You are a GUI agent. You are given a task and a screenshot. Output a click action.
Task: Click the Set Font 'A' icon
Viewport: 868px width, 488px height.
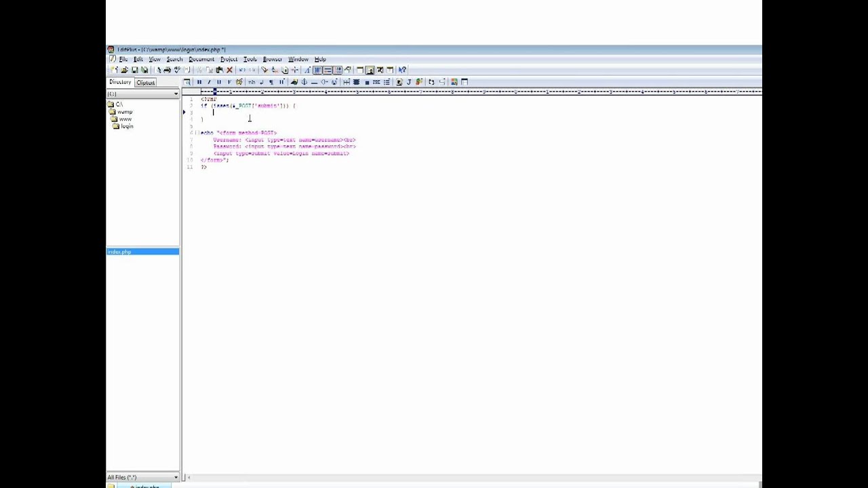pyautogui.click(x=307, y=70)
